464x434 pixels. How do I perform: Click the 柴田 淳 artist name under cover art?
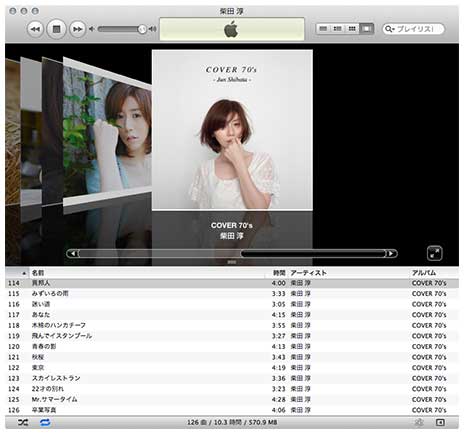click(x=232, y=236)
